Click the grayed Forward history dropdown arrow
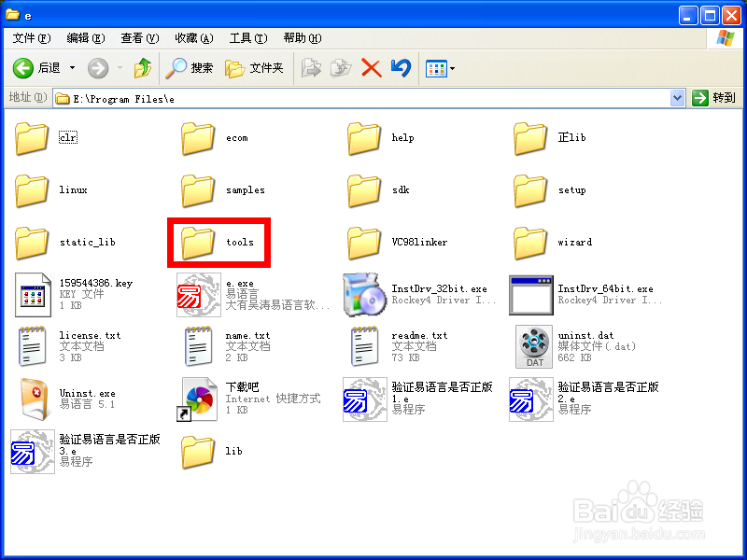 (x=120, y=68)
